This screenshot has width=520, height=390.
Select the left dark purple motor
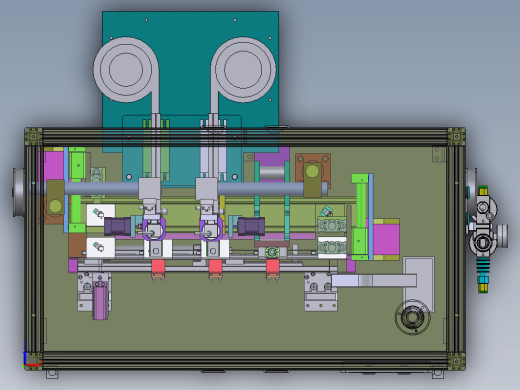click(x=118, y=226)
